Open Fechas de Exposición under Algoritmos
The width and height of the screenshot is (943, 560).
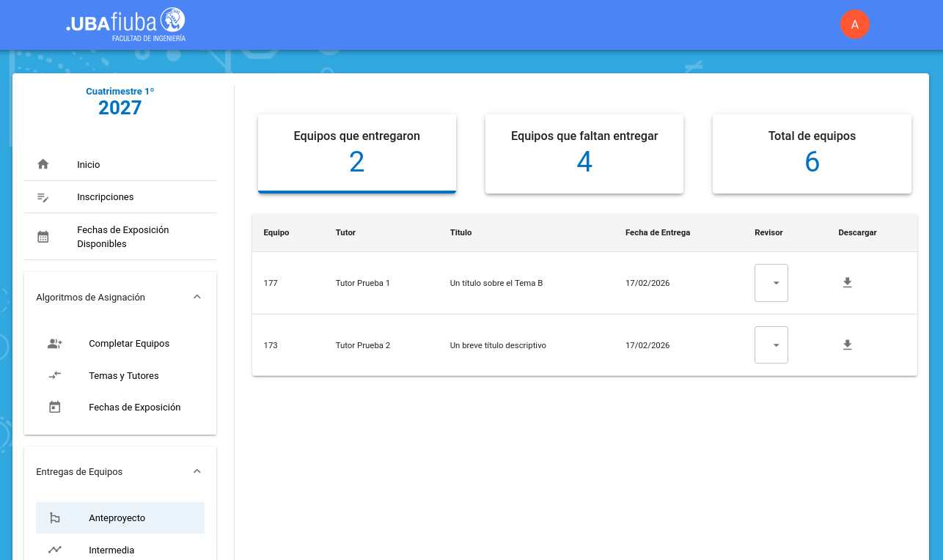coord(134,408)
